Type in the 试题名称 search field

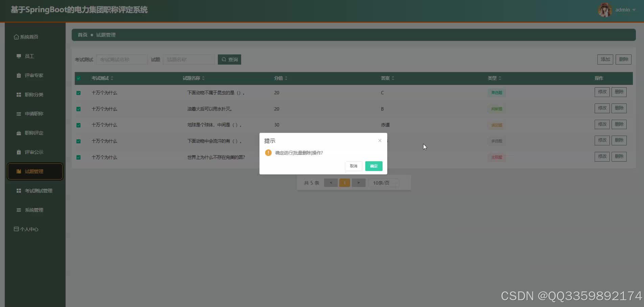pos(188,59)
